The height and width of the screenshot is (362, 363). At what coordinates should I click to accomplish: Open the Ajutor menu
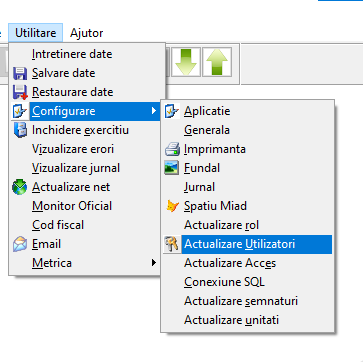click(x=86, y=33)
